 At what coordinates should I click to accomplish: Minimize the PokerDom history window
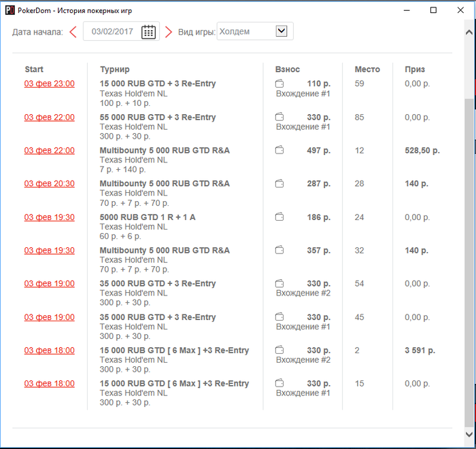tap(407, 10)
